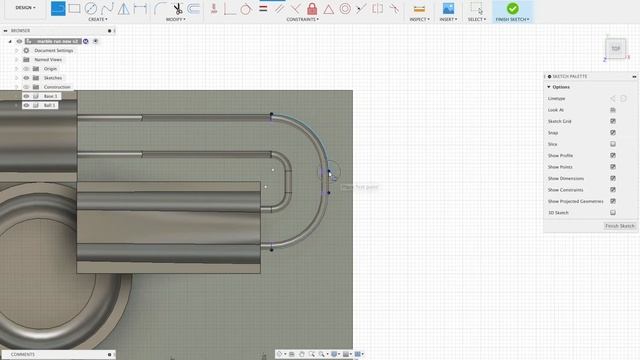Image resolution: width=640 pixels, height=360 pixels.
Task: Toggle the Show Dimensions checkbox
Action: [613, 178]
